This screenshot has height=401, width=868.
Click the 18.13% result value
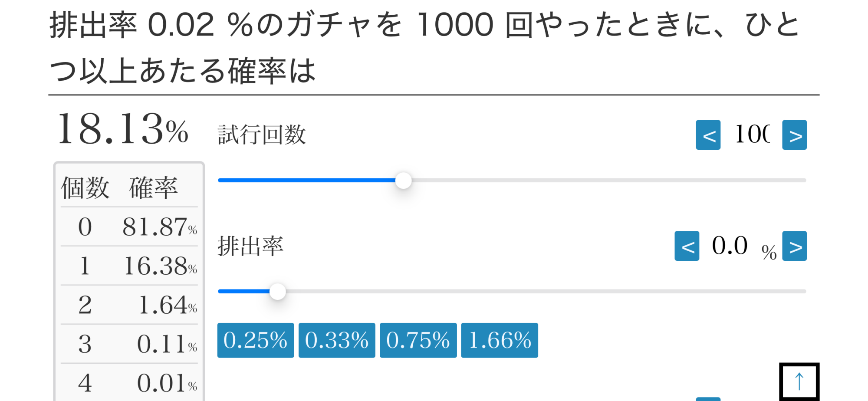coord(123,129)
